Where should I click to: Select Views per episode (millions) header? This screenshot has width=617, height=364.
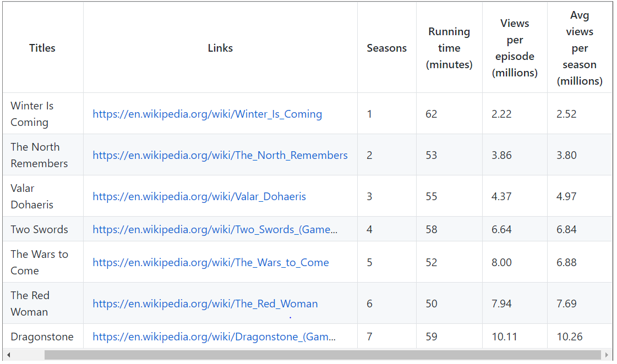point(515,48)
